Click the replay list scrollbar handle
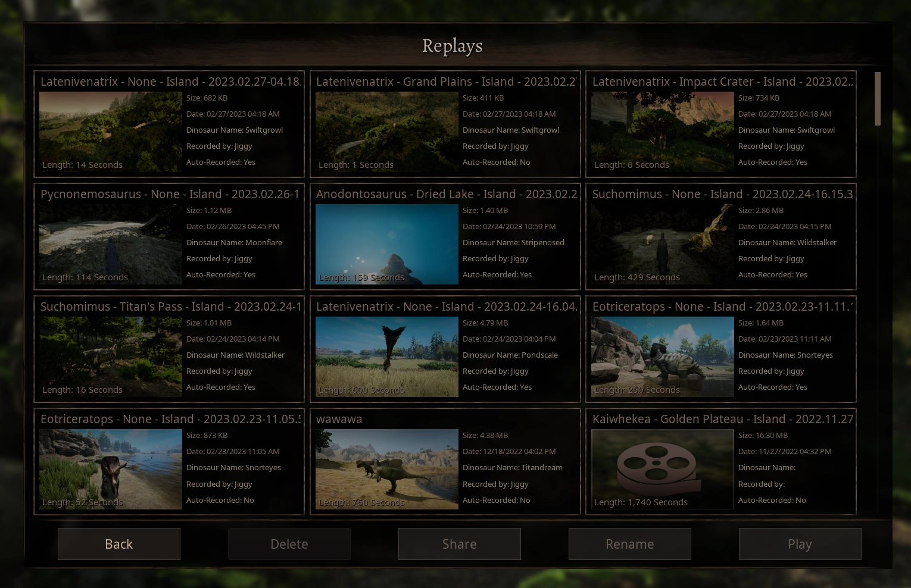The height and width of the screenshot is (588, 911). [x=877, y=99]
